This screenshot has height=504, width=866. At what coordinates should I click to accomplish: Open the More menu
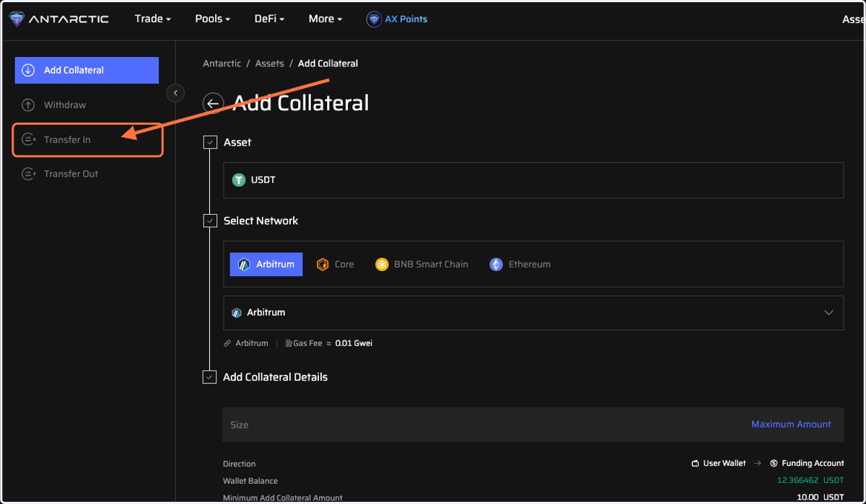click(325, 19)
